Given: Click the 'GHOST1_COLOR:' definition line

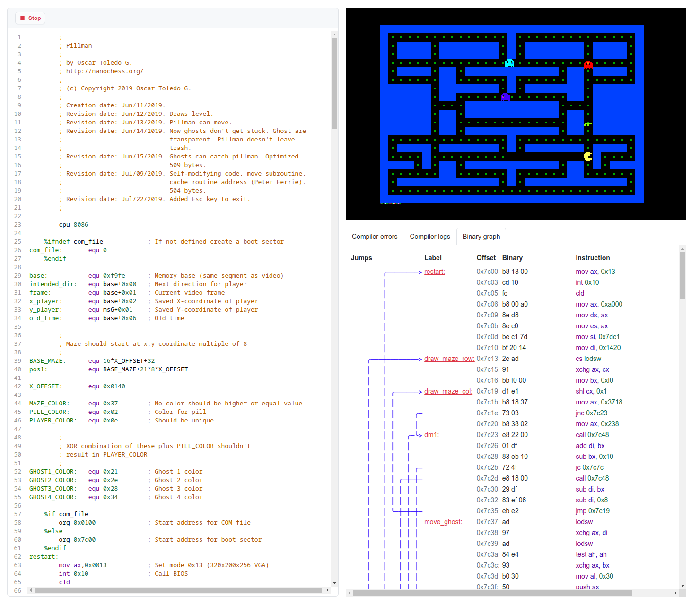Looking at the screenshot, I should click(116, 472).
